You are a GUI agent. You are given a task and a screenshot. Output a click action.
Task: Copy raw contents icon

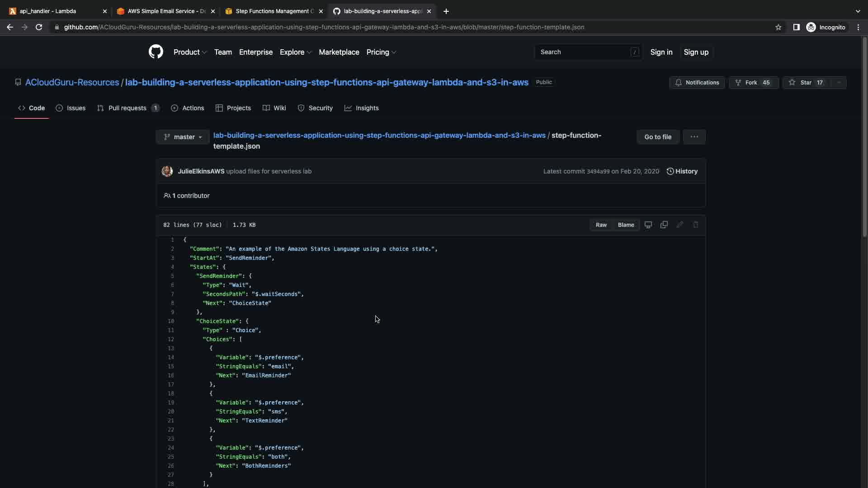pos(664,225)
